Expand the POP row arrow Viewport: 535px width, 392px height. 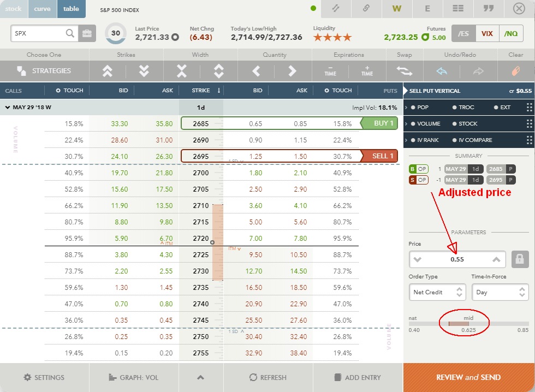[406, 107]
